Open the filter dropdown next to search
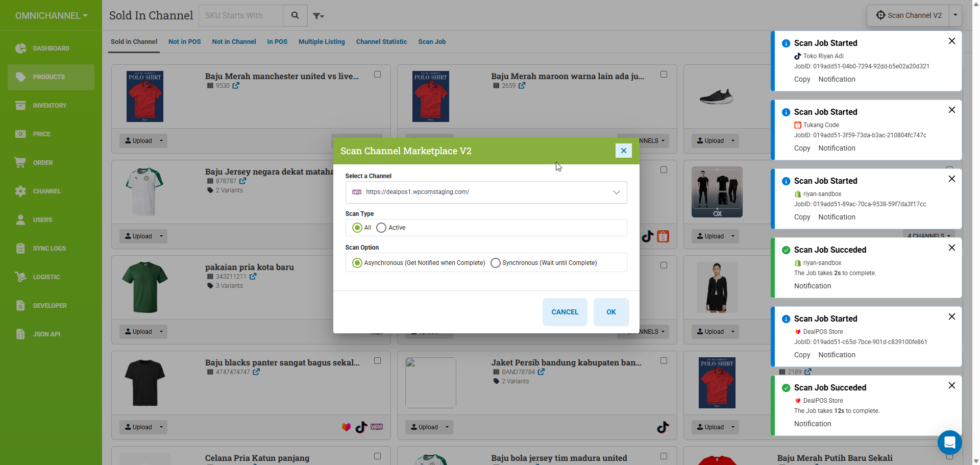Viewport: 980px width, 465px height. [x=318, y=16]
